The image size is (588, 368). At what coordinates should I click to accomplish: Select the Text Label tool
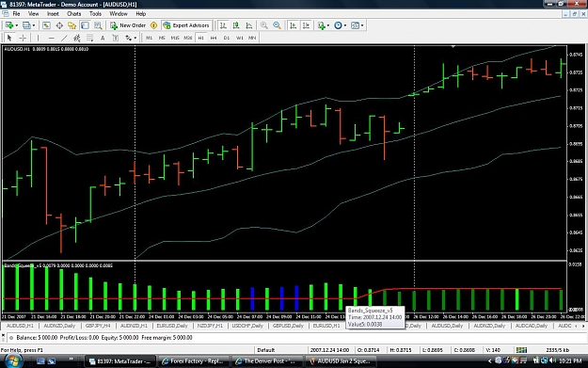click(116, 38)
